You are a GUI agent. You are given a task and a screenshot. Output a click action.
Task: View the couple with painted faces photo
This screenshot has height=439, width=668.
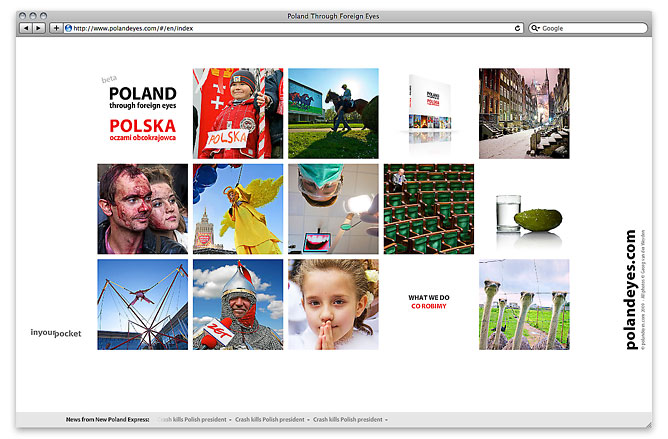[x=142, y=208]
